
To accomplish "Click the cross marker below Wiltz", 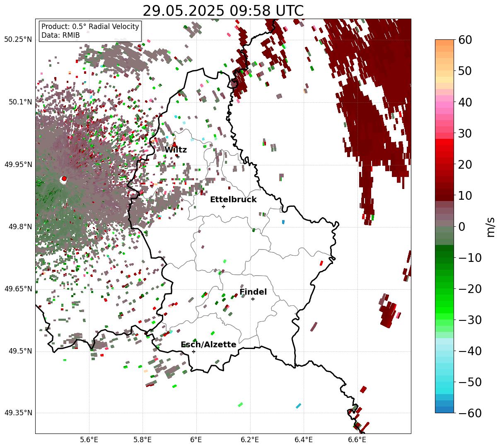I will (x=178, y=157).
